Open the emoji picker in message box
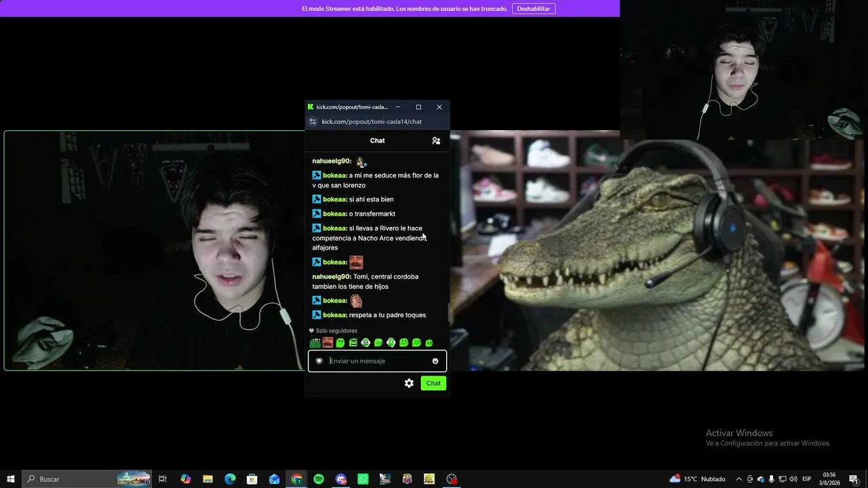The height and width of the screenshot is (488, 868). coord(435,361)
